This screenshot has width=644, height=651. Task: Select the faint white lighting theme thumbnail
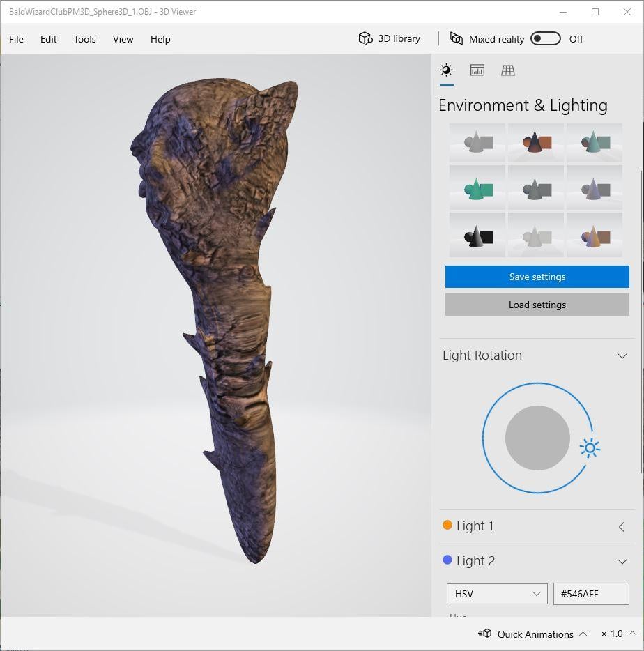tap(536, 236)
